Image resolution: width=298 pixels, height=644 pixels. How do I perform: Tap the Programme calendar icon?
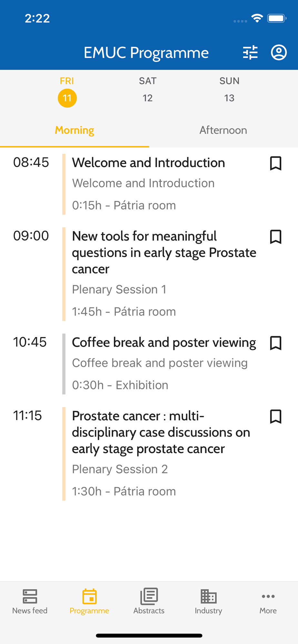coord(89,597)
